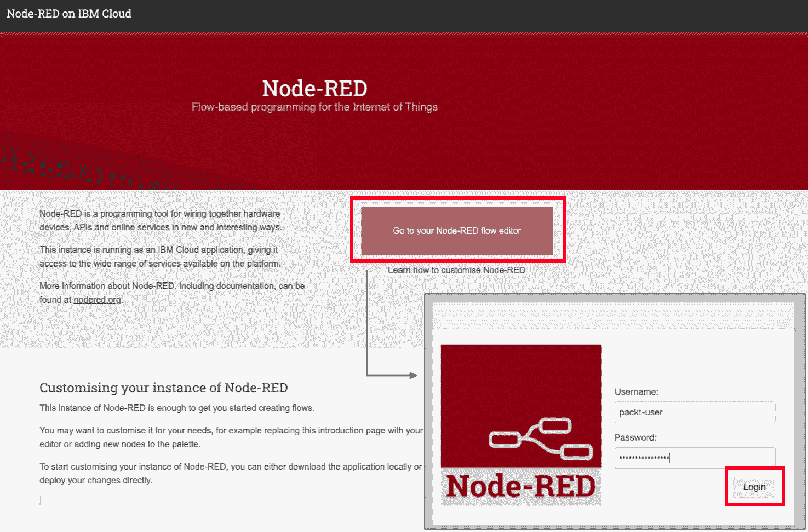
Task: Focus the Username field containing packt-user
Action: [x=695, y=412]
